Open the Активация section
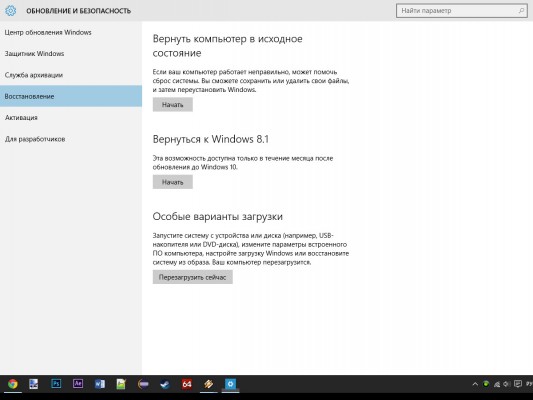Screen dimensions: 533x400 point(21,118)
